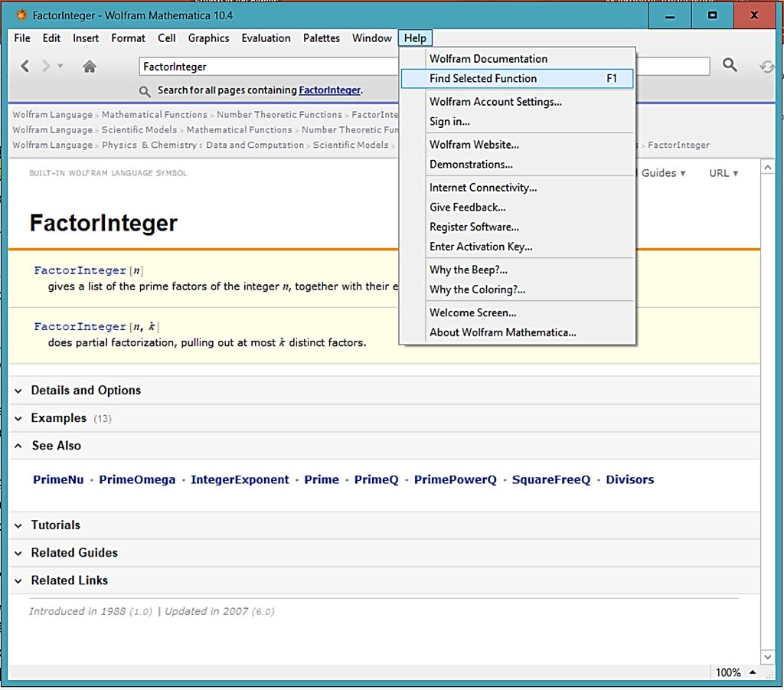Open the PrimeNu reference link
784x690 pixels.
click(58, 479)
